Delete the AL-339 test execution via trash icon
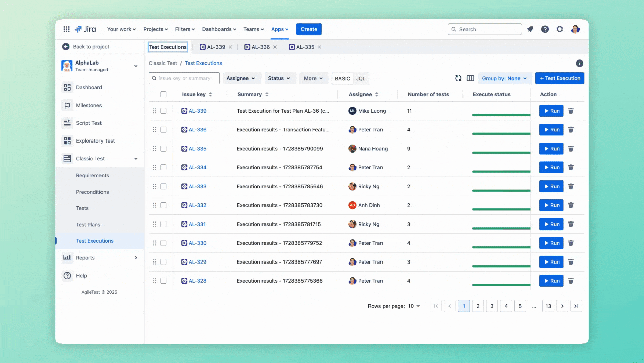 click(x=571, y=111)
